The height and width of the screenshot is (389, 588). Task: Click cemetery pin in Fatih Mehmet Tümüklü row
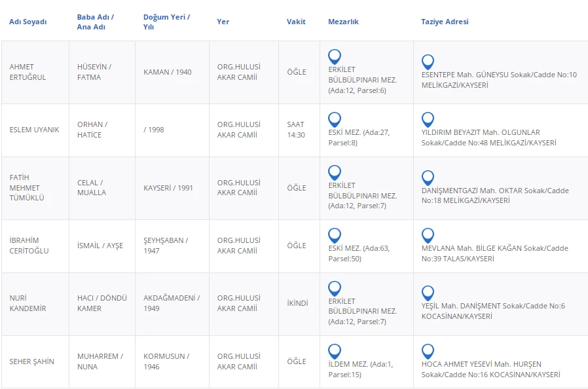(x=335, y=172)
